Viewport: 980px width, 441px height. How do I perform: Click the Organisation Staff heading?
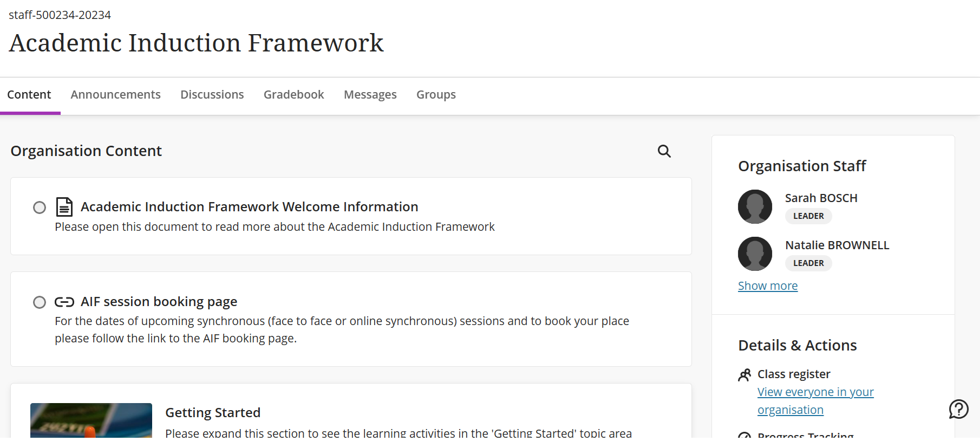coord(802,166)
